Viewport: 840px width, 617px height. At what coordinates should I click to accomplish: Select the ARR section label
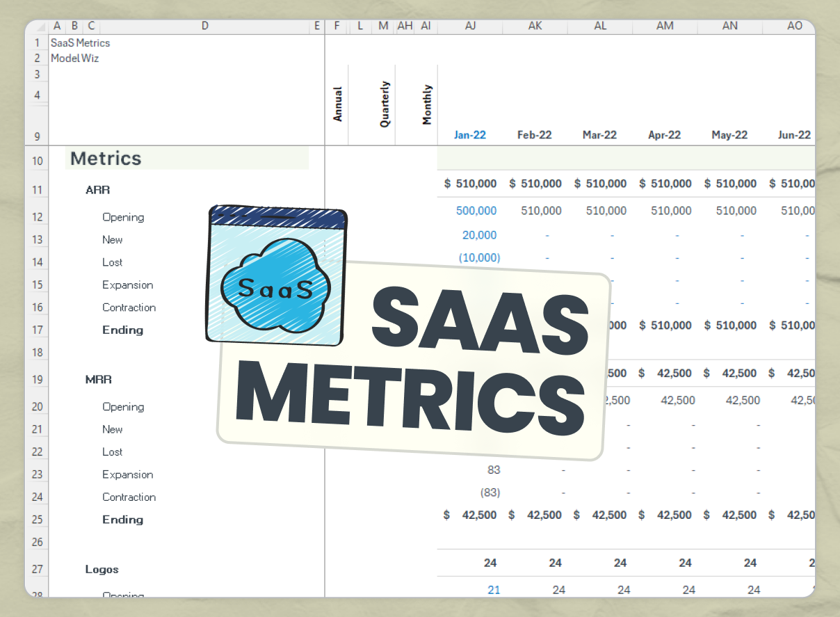[x=97, y=189]
